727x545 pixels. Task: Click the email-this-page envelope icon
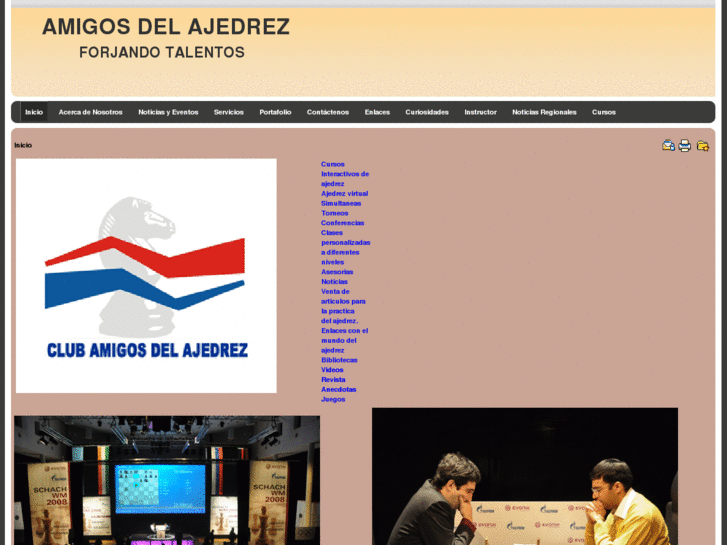pyautogui.click(x=668, y=146)
